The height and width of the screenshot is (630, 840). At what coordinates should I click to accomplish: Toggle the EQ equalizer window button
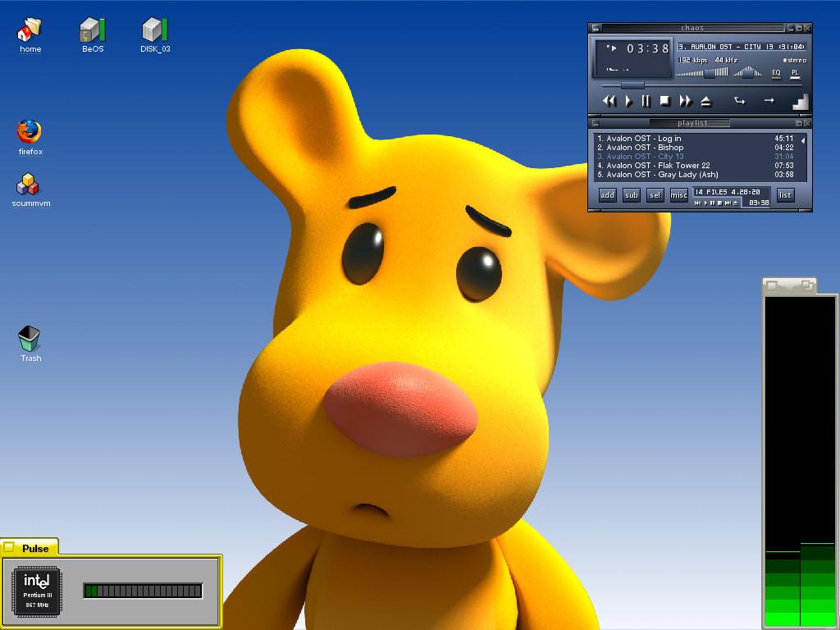(x=776, y=73)
